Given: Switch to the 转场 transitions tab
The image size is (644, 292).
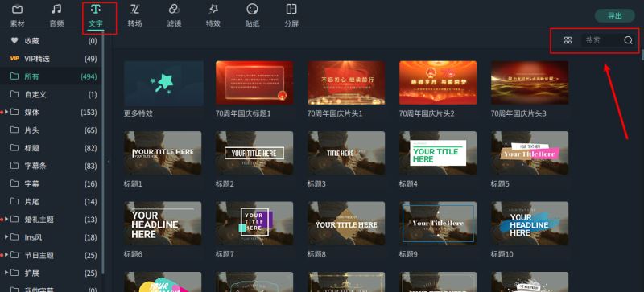Looking at the screenshot, I should coord(134,15).
